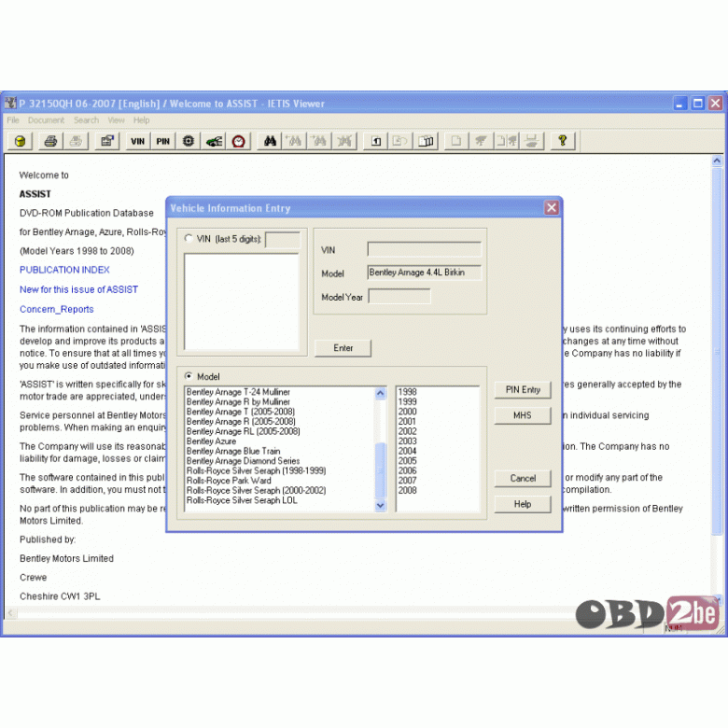Click the crossed-out binoculars icon
Viewport: 728px width, 728px height.
(344, 141)
